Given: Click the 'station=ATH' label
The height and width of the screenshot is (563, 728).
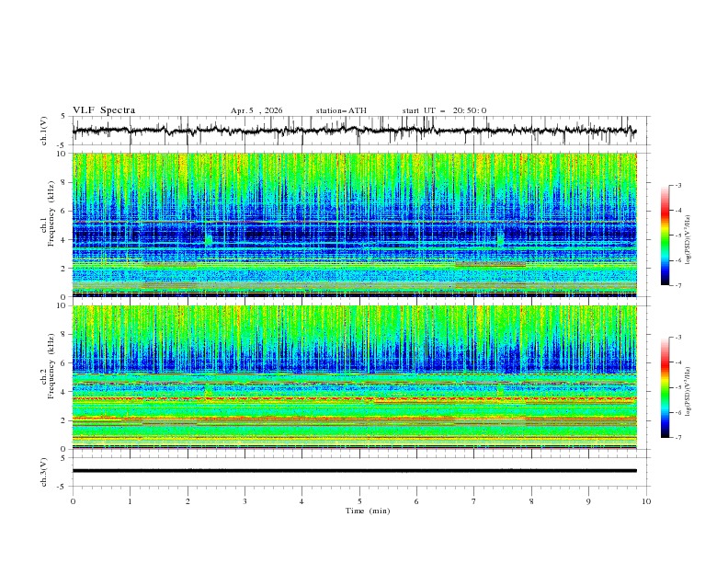Looking at the screenshot, I should pos(341,110).
